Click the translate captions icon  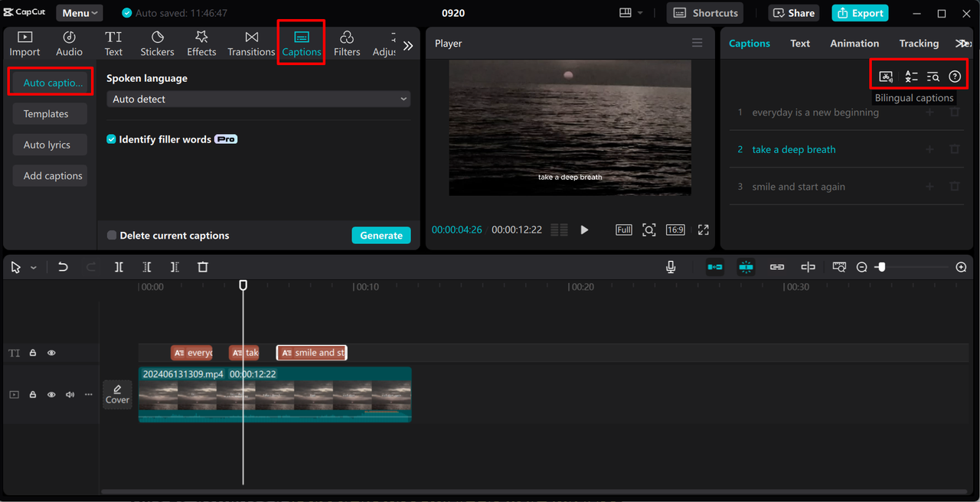pos(910,77)
